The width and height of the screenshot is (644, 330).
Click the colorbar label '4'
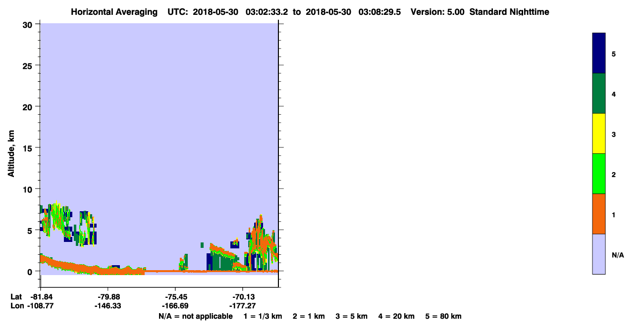pyautogui.click(x=614, y=94)
